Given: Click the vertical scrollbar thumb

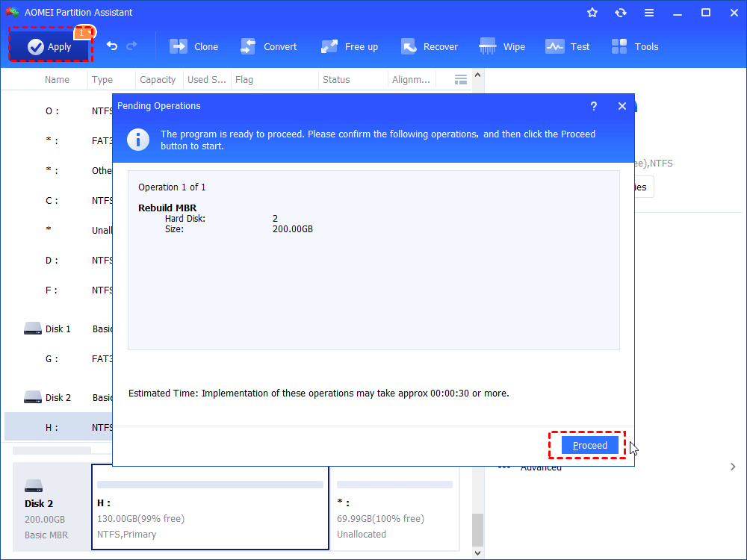Looking at the screenshot, I should click(477, 529).
